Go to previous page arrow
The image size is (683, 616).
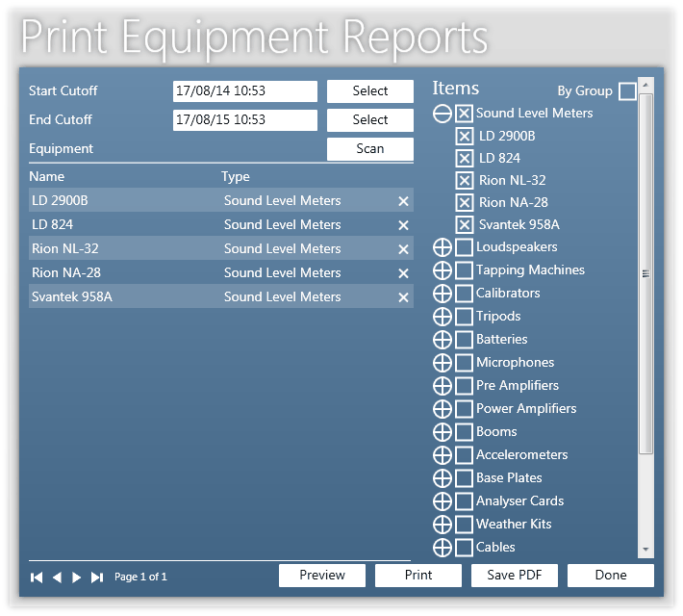click(x=57, y=577)
